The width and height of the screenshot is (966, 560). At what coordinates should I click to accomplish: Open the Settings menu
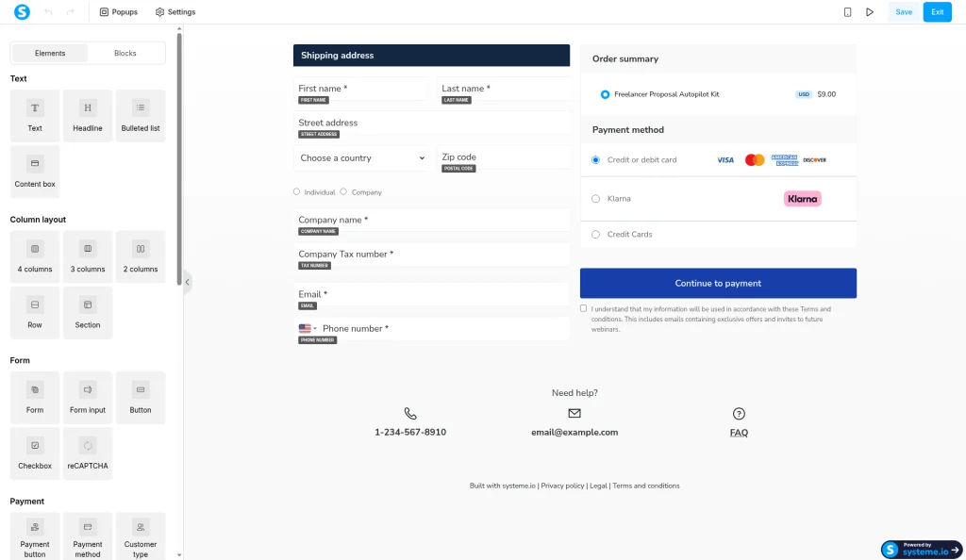point(175,11)
